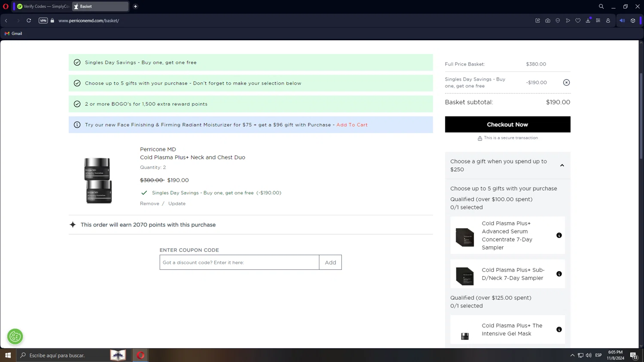The height and width of the screenshot is (362, 644).
Task: Switch to the Verify Codes SimplyCodes tab
Action: (x=43, y=6)
